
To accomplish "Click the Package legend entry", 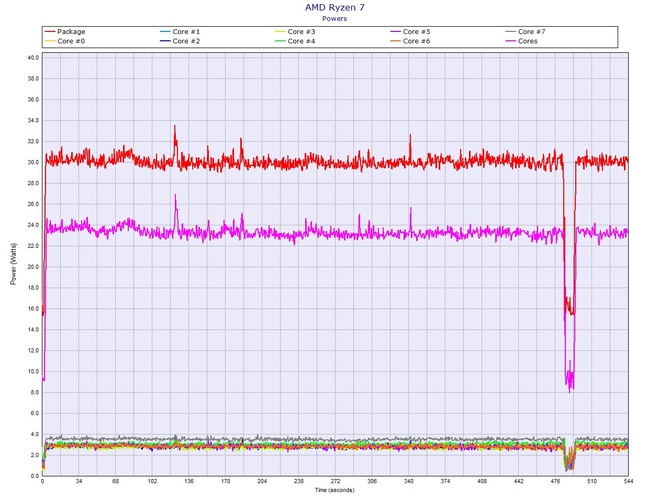I will (x=65, y=32).
